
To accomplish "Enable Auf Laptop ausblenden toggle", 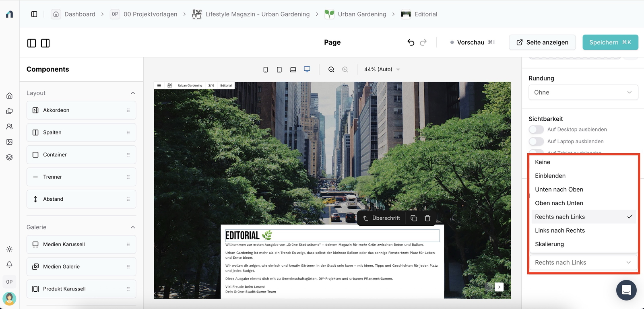I will (x=536, y=142).
